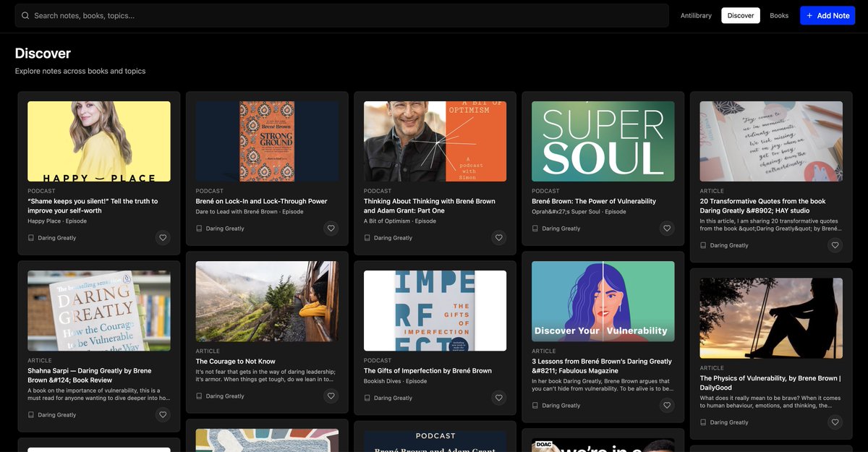Like the 20 Transformative Quotes article
868x452 pixels.
coord(835,245)
